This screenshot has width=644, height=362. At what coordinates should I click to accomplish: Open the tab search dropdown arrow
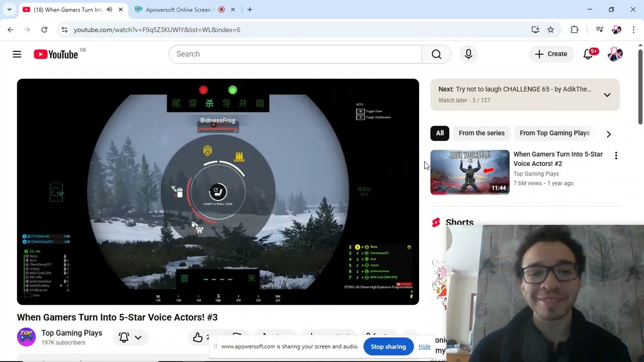(9, 10)
